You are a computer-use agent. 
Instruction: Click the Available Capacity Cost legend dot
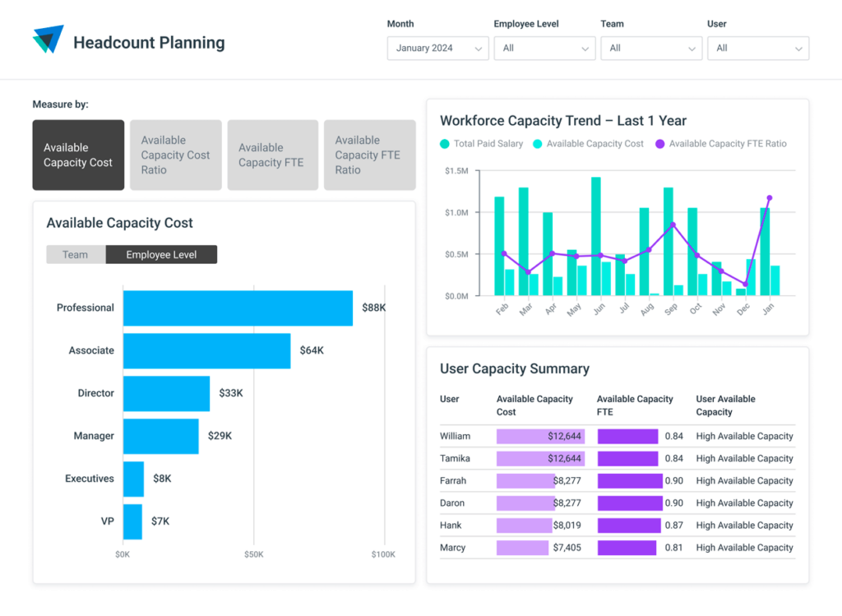(538, 144)
